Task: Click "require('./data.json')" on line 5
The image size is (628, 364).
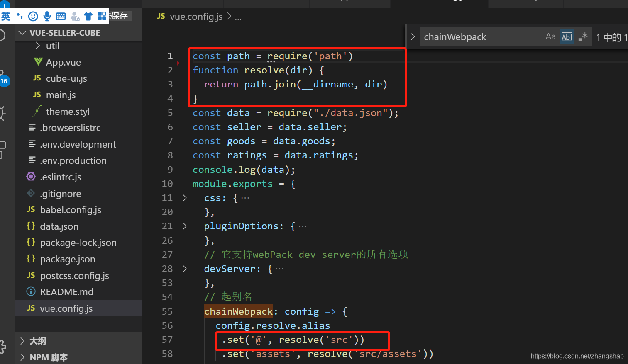Action: tap(330, 113)
